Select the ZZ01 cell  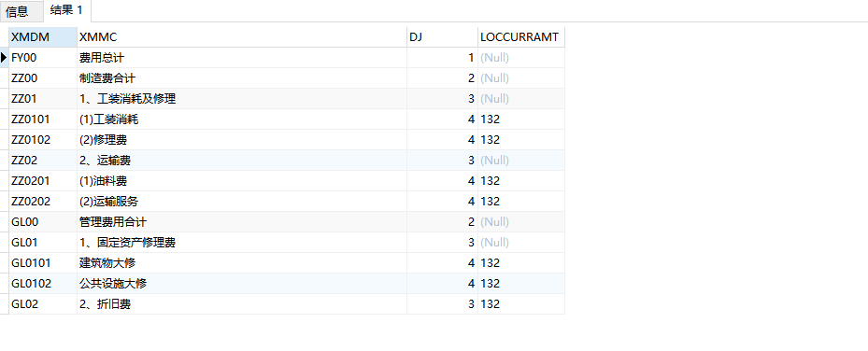coord(43,98)
